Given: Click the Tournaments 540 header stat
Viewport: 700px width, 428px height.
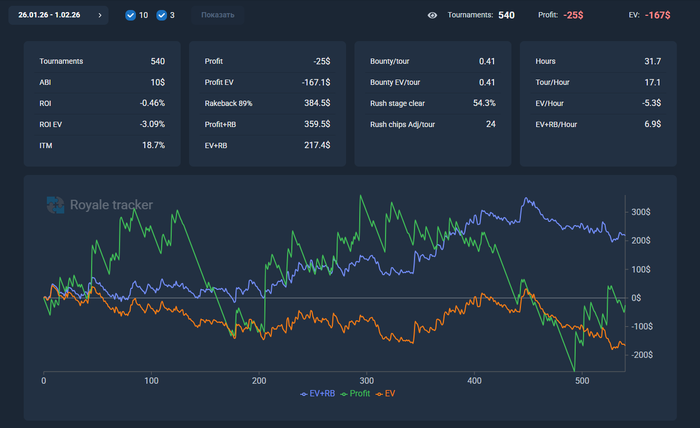Looking at the screenshot, I should pyautogui.click(x=481, y=15).
